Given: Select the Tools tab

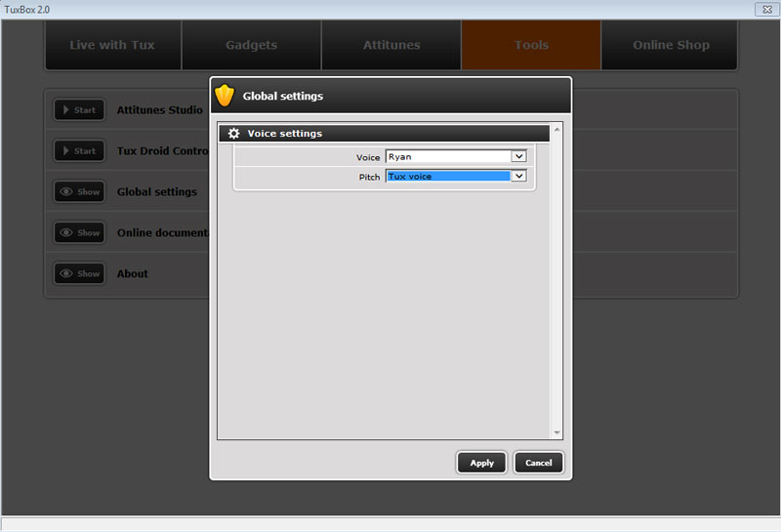Looking at the screenshot, I should (531, 45).
